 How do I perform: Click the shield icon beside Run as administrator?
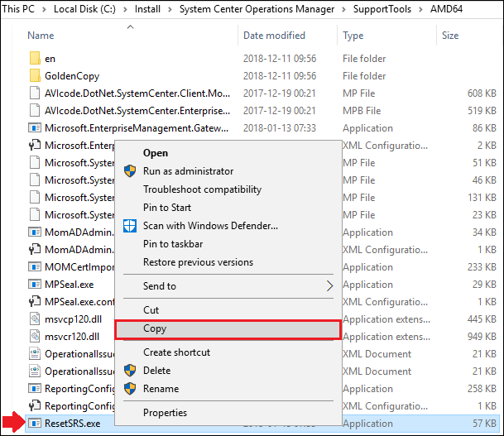130,171
